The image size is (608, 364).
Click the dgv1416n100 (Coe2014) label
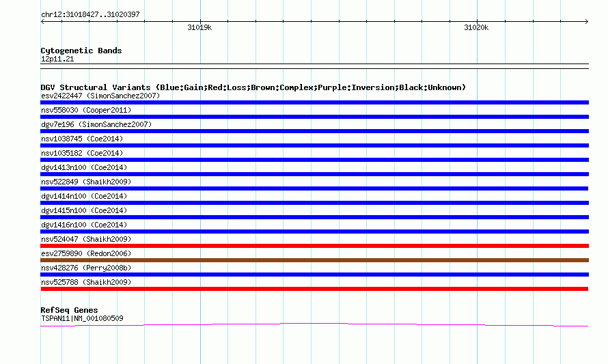[84, 225]
